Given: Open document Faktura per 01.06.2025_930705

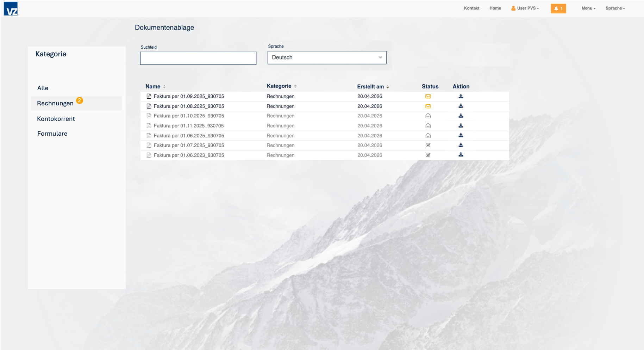Looking at the screenshot, I should pos(189,136).
